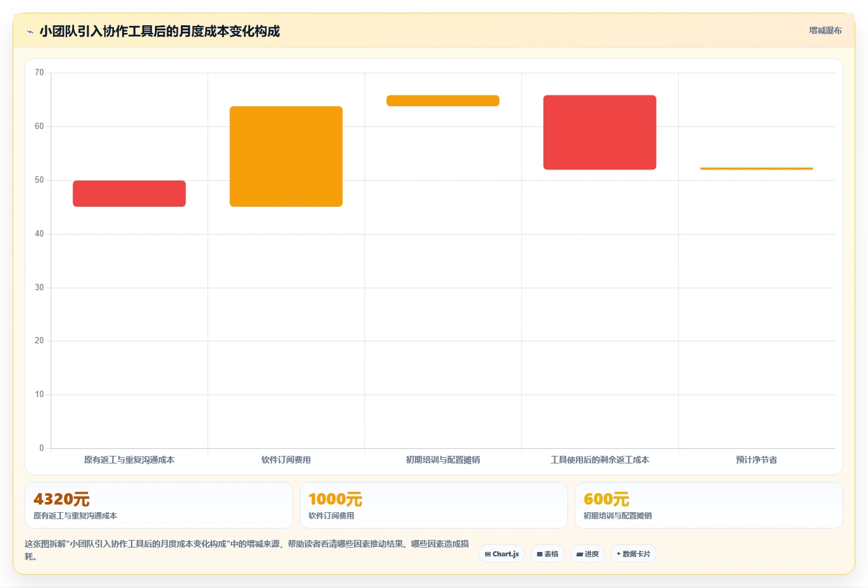Image resolution: width=868 pixels, height=588 pixels.
Task: Click the y-axis value 30
Action: click(39, 288)
